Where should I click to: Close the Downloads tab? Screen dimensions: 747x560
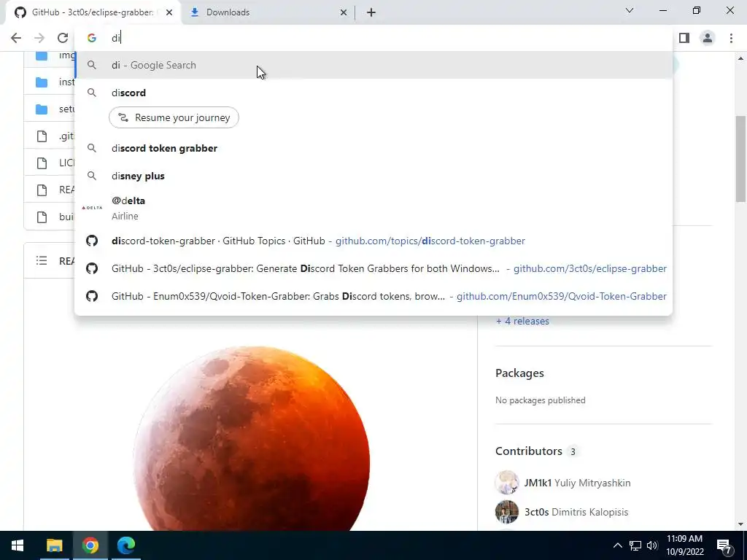click(x=343, y=13)
